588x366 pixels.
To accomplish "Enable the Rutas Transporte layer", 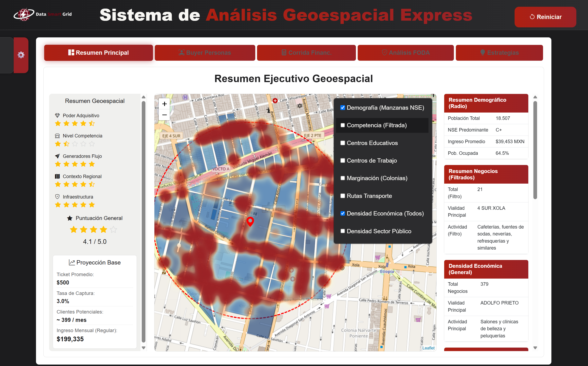I will click(x=343, y=196).
